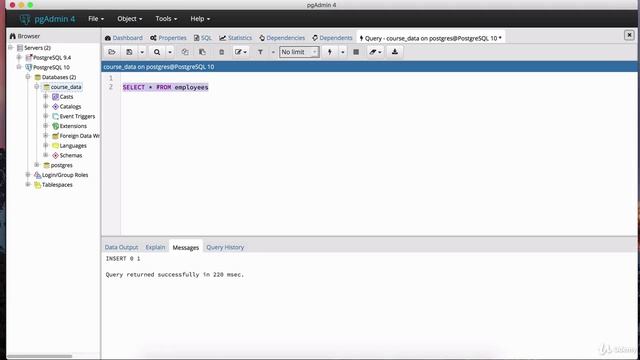640x360 pixels.
Task: Click the pgAdmin 4 logo
Action: point(47,19)
